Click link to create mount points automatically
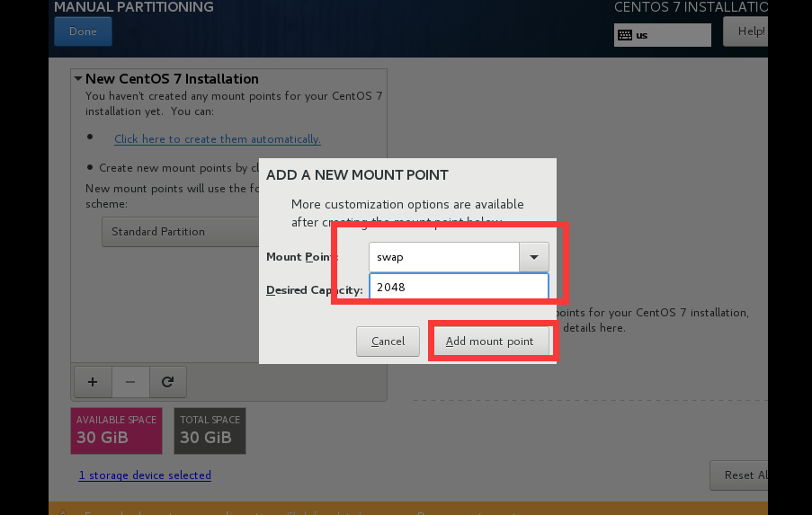 click(x=217, y=139)
